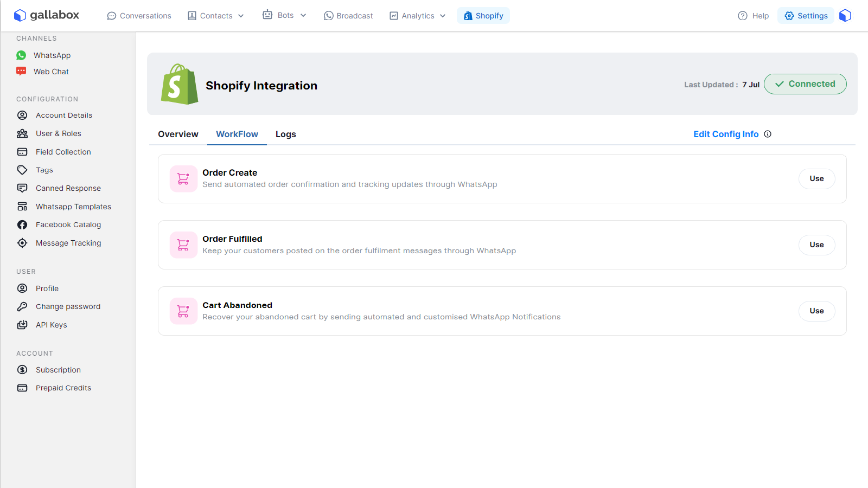Click the 'Cart Abandoned' title text
Viewport: 868px width, 488px height.
238,305
